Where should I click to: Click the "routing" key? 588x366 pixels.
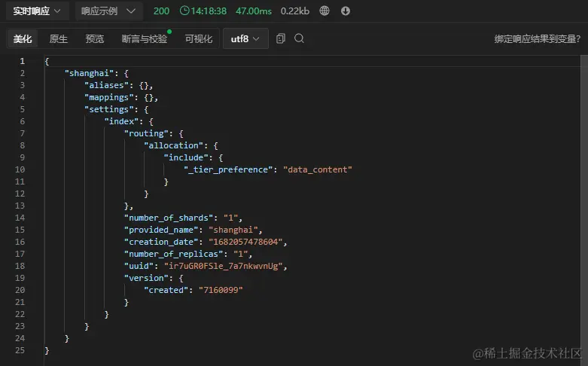[x=146, y=133]
